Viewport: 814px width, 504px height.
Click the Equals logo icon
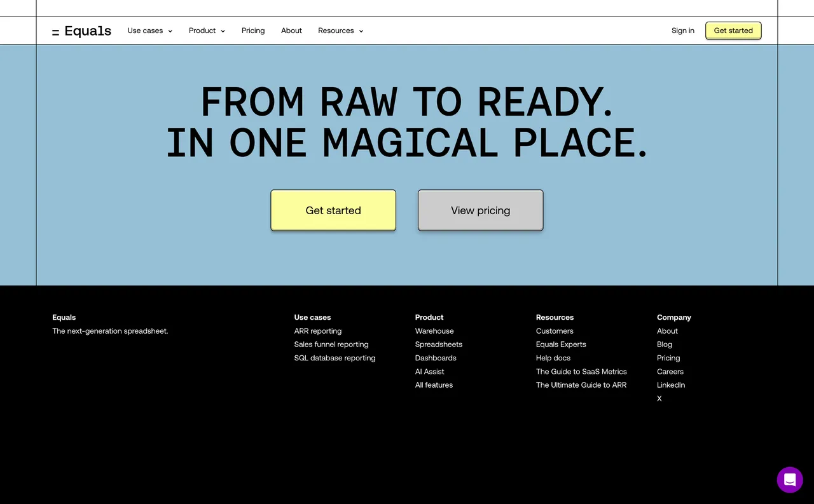[x=55, y=31]
